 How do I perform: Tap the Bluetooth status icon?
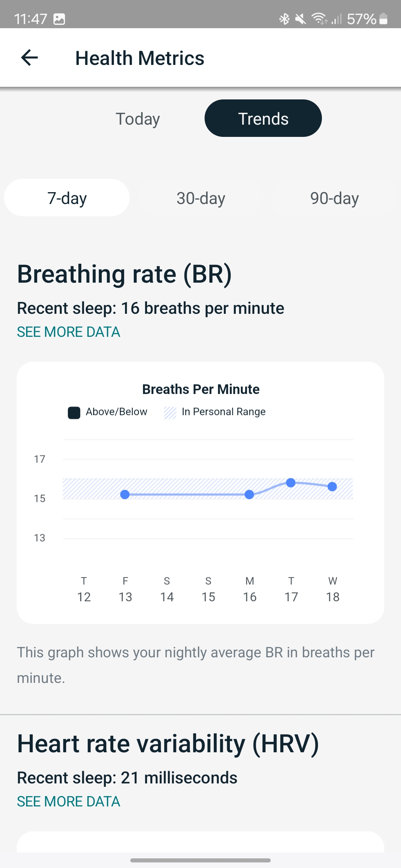pos(284,19)
